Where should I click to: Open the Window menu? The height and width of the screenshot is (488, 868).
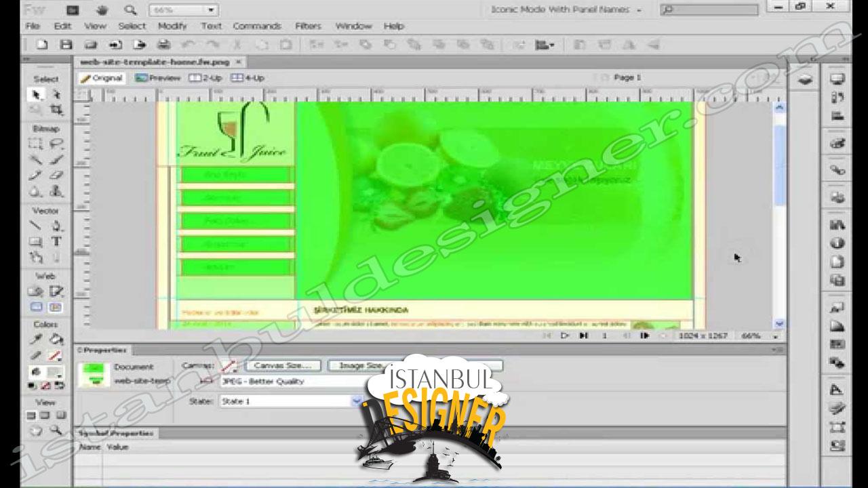[353, 26]
